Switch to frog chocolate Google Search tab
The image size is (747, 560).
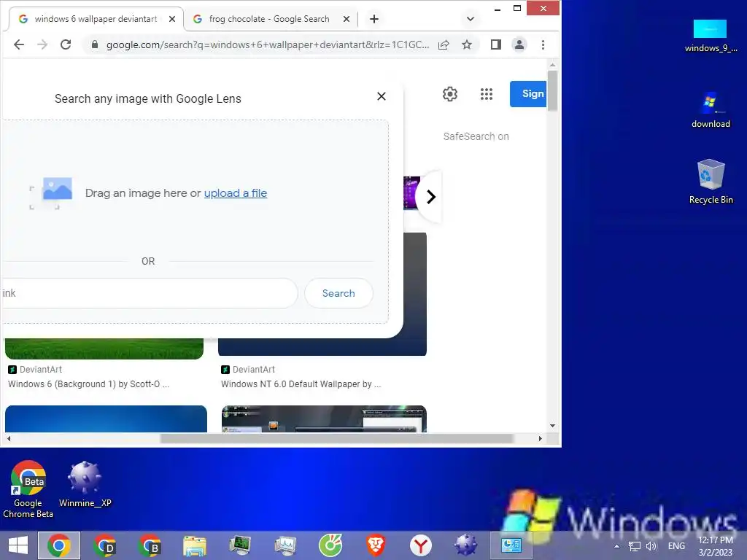[x=269, y=19]
